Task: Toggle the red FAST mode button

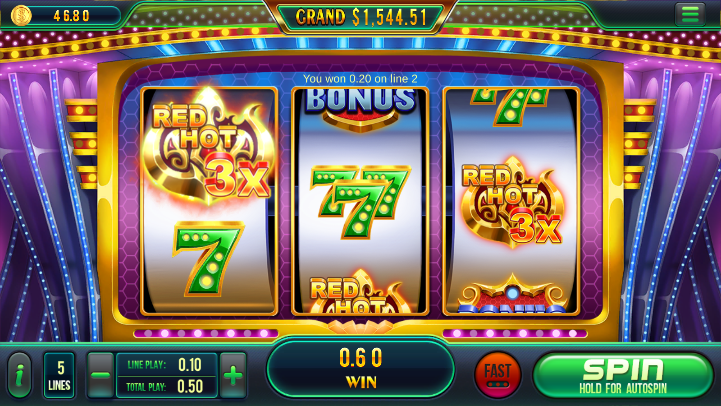Action: [498, 375]
